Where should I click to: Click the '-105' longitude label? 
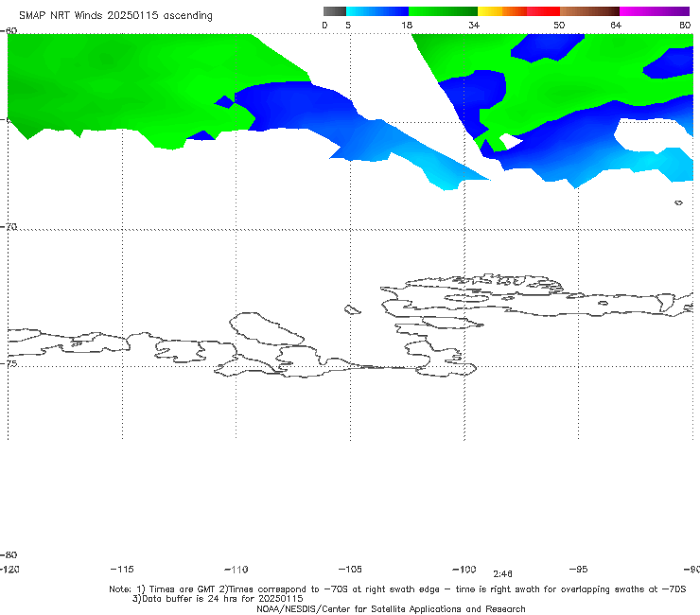tap(350, 569)
